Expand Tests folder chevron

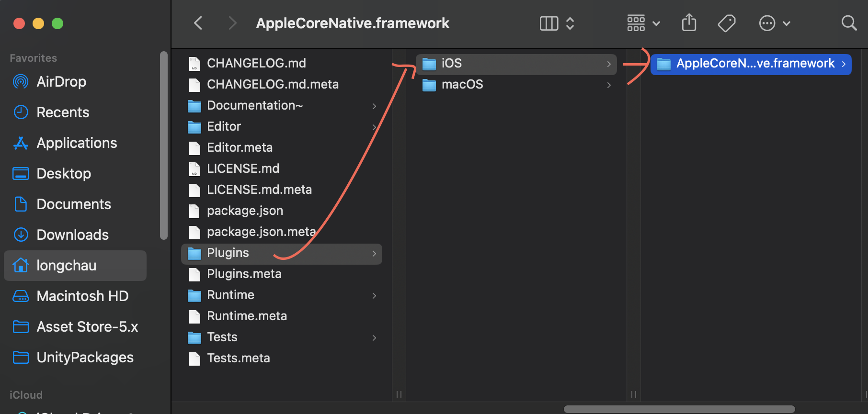coord(374,337)
